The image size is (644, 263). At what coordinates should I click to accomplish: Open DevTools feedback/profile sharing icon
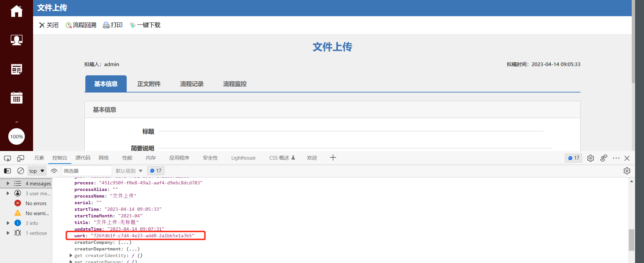[x=604, y=158]
